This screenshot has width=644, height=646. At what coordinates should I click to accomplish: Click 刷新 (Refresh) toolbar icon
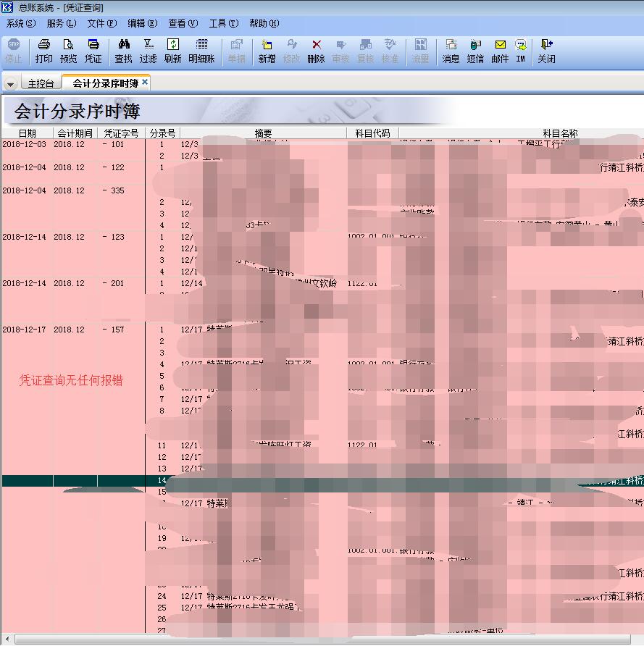pyautogui.click(x=172, y=51)
